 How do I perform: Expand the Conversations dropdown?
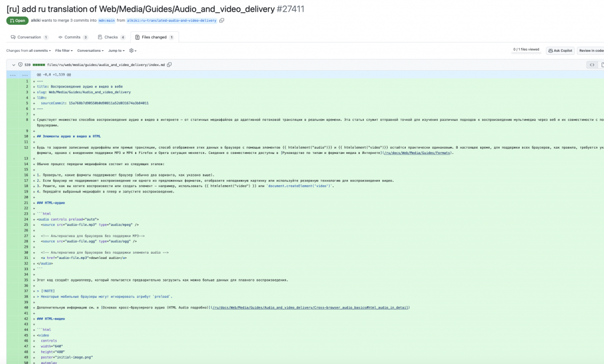coord(91,51)
